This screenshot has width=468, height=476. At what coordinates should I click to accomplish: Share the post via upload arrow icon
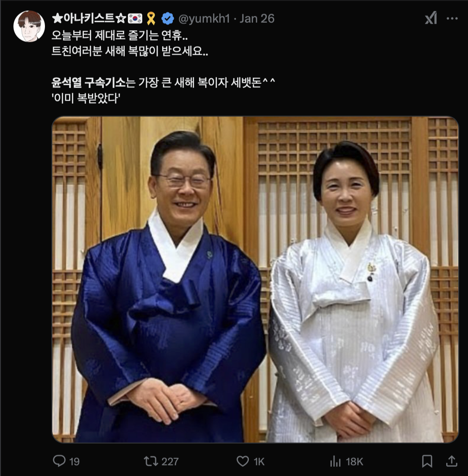(x=452, y=461)
